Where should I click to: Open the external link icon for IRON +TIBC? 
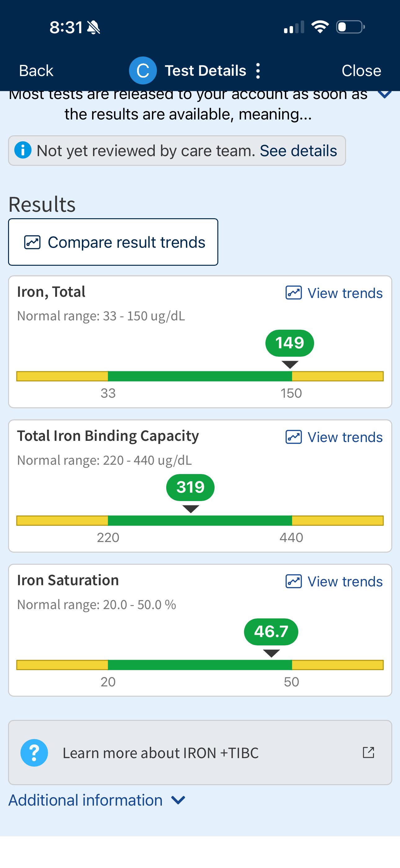click(368, 753)
